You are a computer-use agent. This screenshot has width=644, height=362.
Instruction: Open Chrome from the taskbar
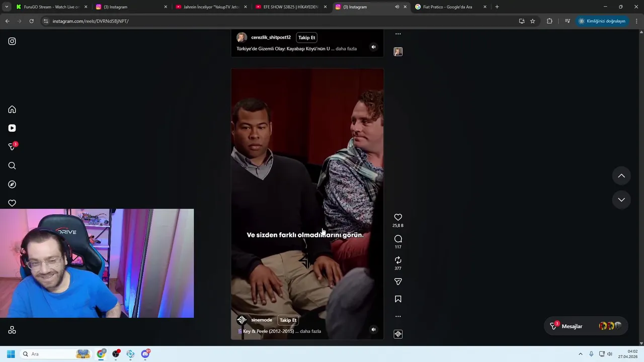pyautogui.click(x=101, y=354)
